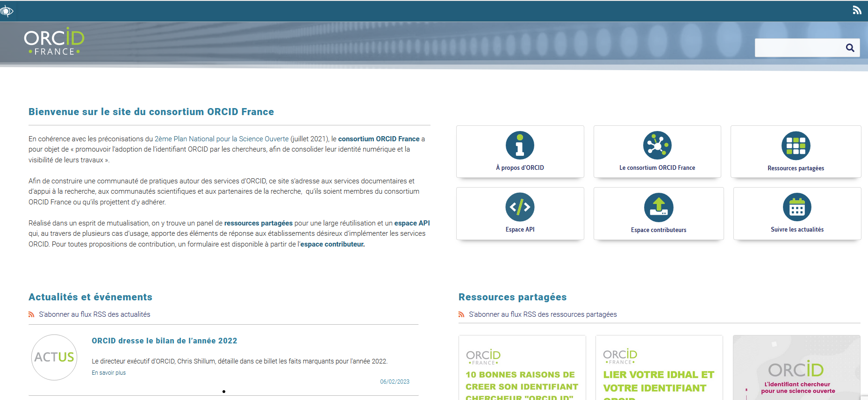Open the Espace contributeurs upload icon
868x400 pixels.
tap(659, 207)
